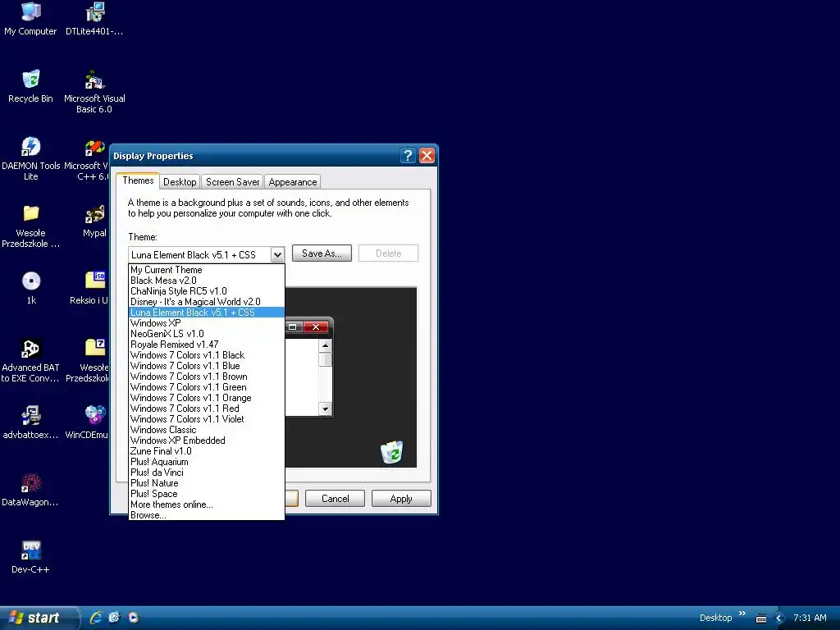Select Browse... at list bottom

207,515
